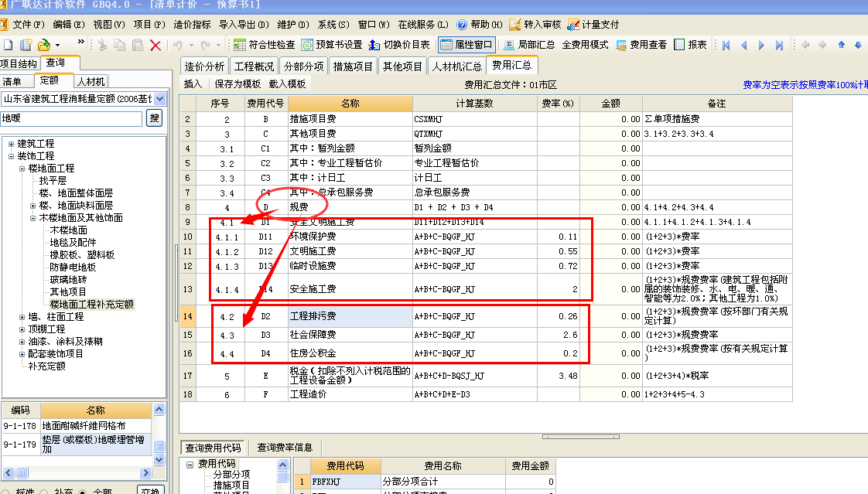
Task: Click the copy icon in the toolbar
Action: [119, 45]
